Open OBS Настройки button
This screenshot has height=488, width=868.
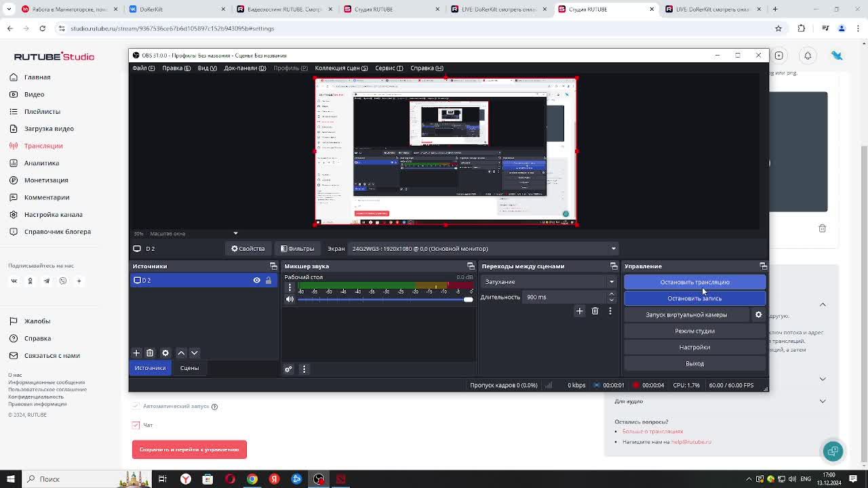click(694, 347)
